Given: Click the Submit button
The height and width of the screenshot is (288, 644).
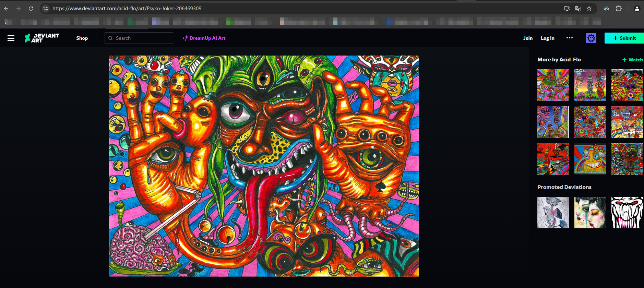Looking at the screenshot, I should point(624,38).
